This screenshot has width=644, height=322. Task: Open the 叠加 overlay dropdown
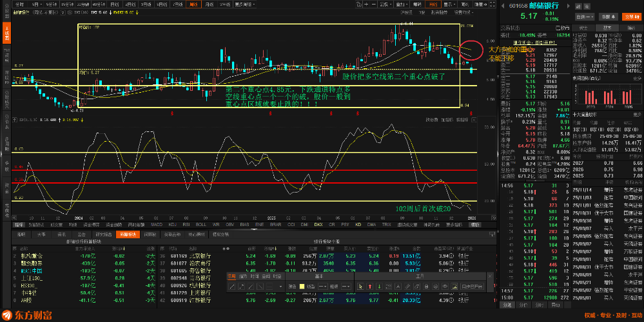[x=401, y=4]
